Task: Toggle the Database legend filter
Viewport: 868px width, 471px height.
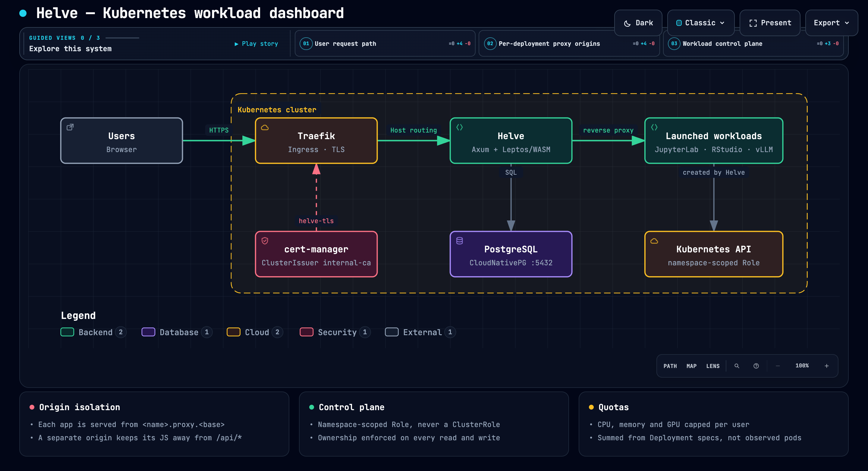Action: (177, 332)
